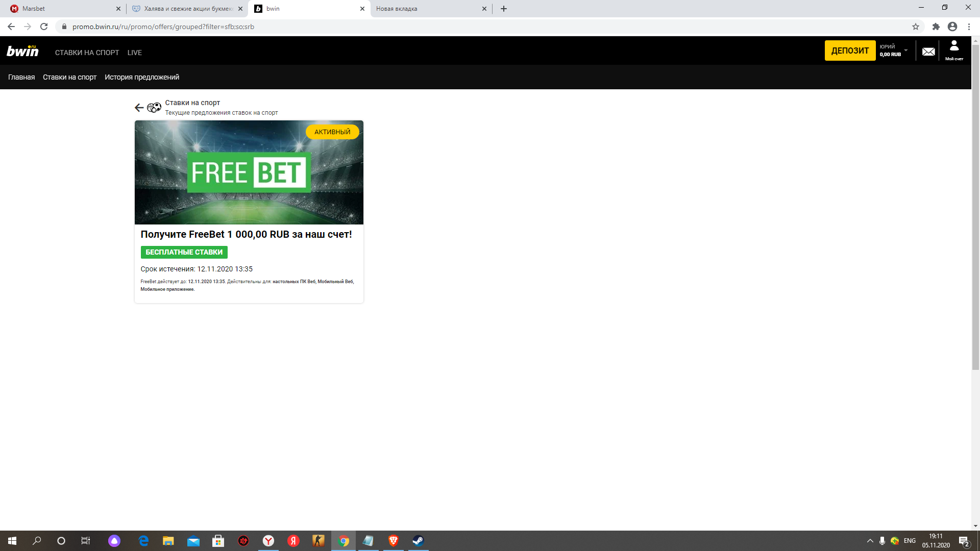
Task: Open the taskbar clock and date
Action: click(x=936, y=541)
